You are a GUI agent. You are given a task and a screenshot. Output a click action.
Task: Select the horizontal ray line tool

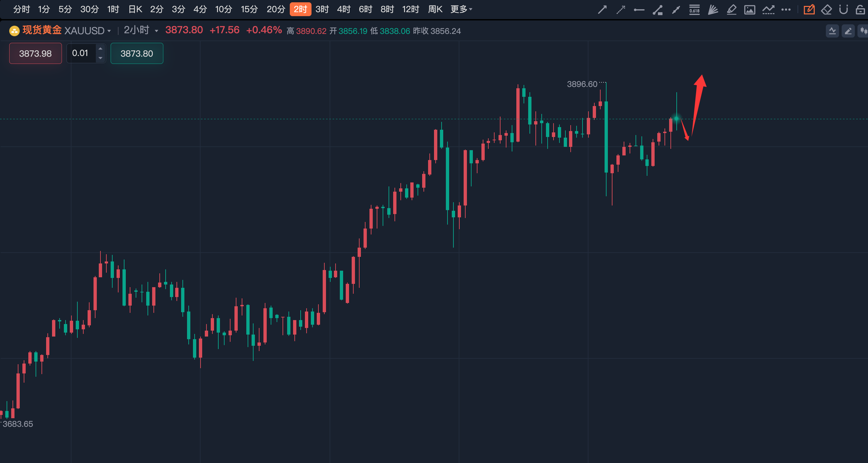point(639,10)
